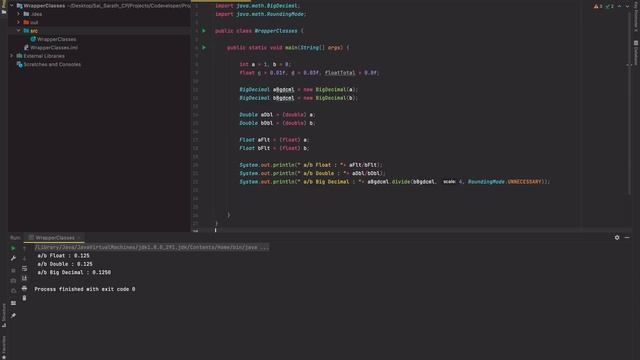Image resolution: width=640 pixels, height=360 pixels.
Task: Click RoundingMode.UNNECESSARY in the code
Action: pyautogui.click(x=504, y=182)
